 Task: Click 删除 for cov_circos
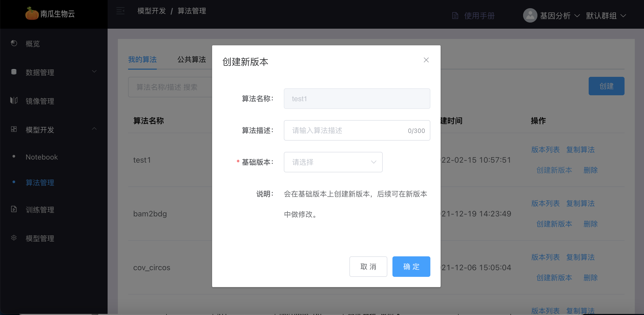(x=590, y=278)
